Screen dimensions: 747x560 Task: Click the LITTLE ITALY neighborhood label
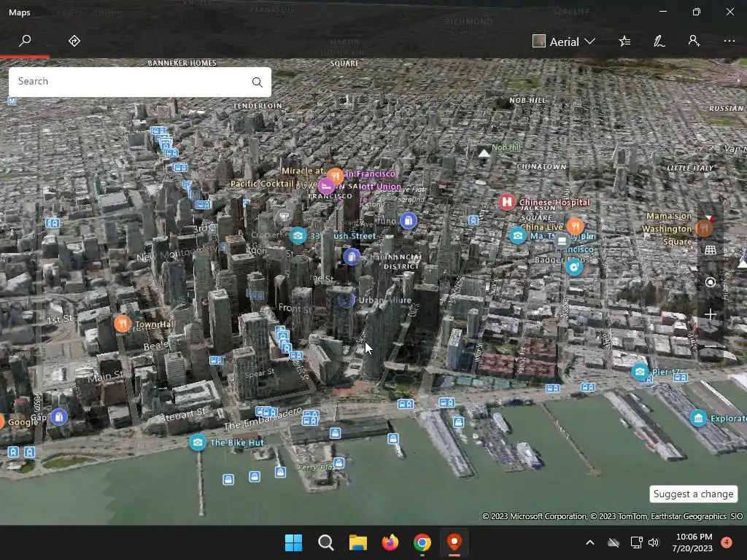coord(690,168)
